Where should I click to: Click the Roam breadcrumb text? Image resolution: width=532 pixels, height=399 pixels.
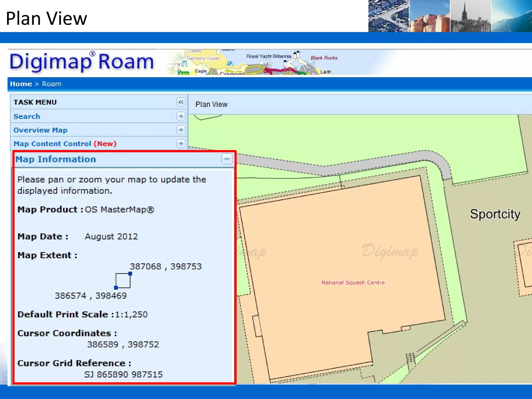[52, 84]
